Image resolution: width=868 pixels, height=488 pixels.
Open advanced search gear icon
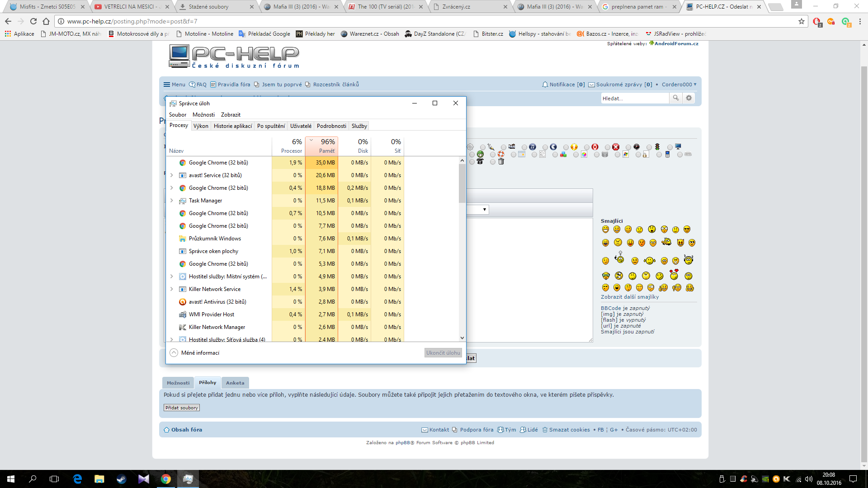[689, 98]
